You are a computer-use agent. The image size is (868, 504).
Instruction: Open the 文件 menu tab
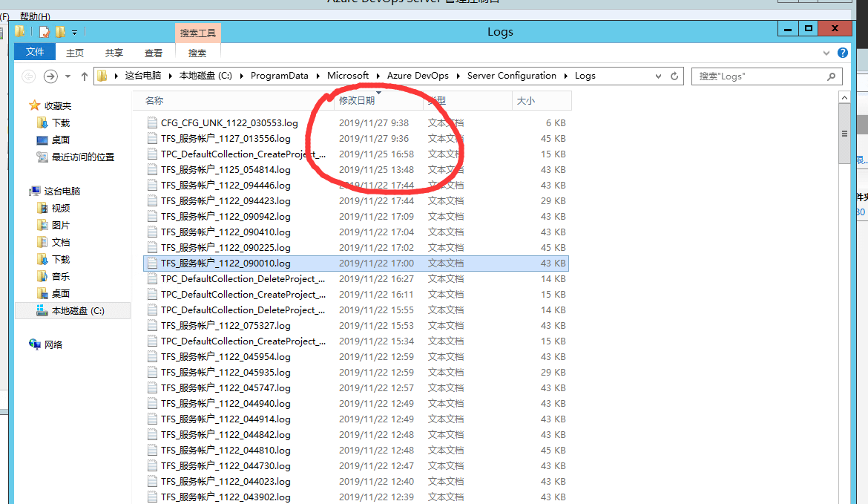[35, 52]
